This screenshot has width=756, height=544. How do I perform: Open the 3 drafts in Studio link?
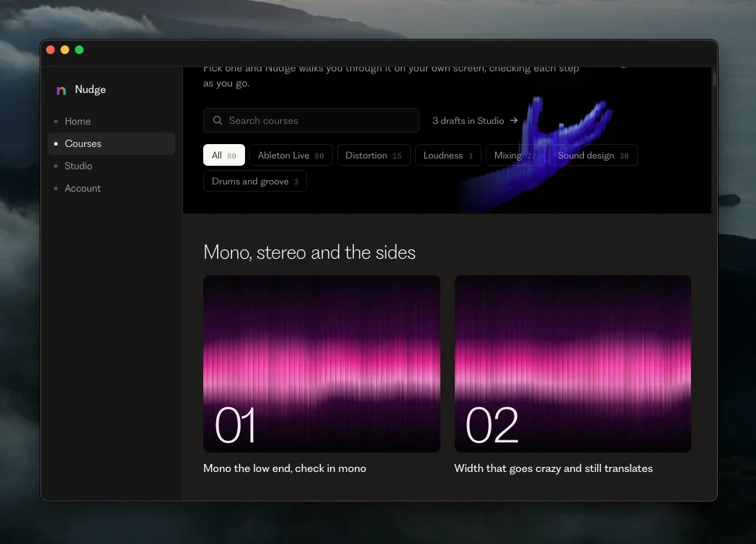click(475, 120)
